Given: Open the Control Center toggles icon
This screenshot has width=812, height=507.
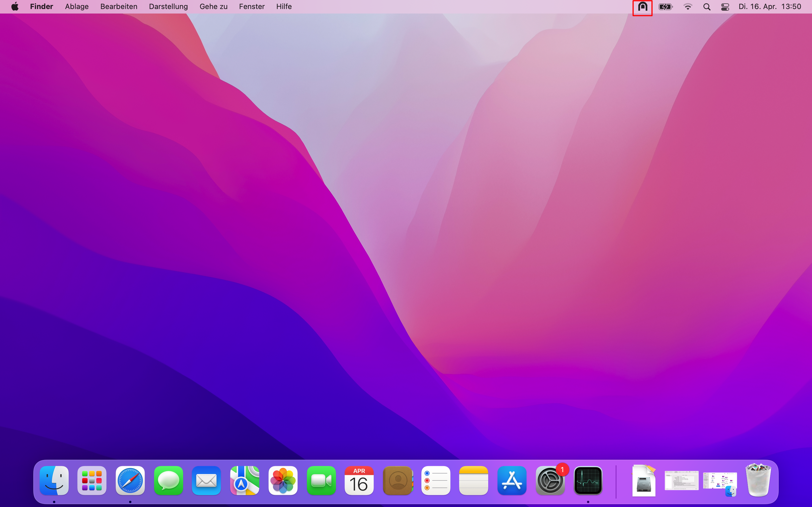Looking at the screenshot, I should pos(725,7).
